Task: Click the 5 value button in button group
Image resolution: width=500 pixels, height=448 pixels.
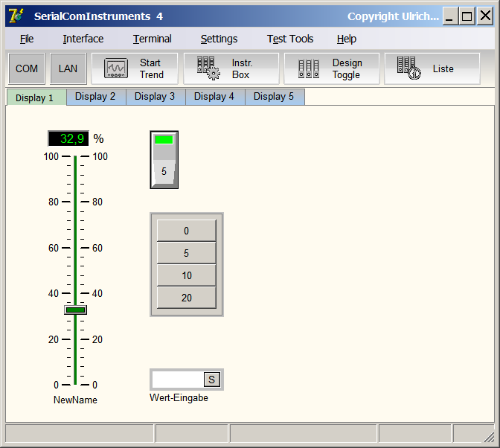Action: coord(187,253)
